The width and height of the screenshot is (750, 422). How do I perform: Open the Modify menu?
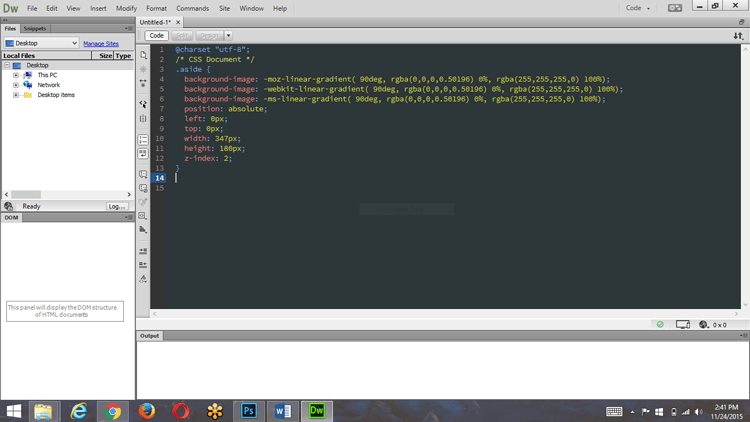coord(126,8)
